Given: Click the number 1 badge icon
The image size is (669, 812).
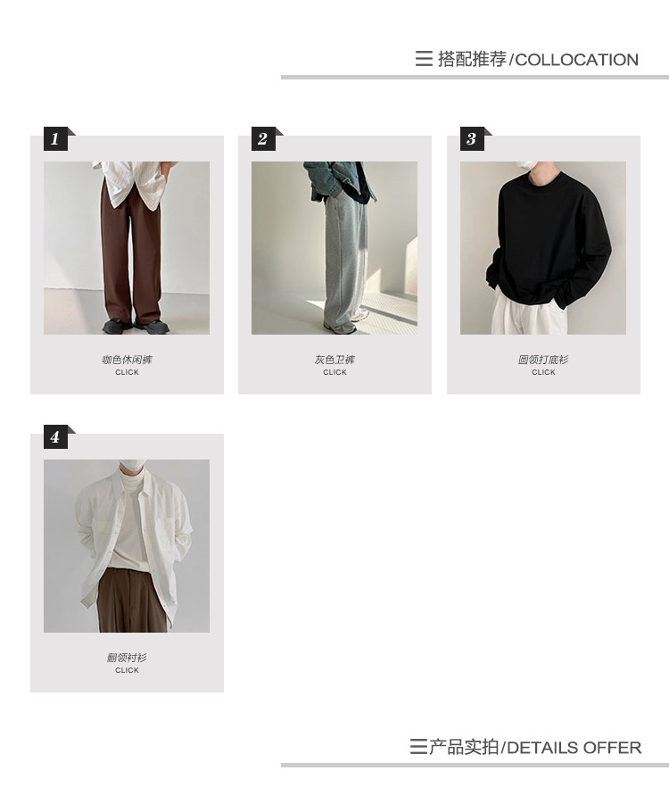Looking at the screenshot, I should click(x=56, y=139).
